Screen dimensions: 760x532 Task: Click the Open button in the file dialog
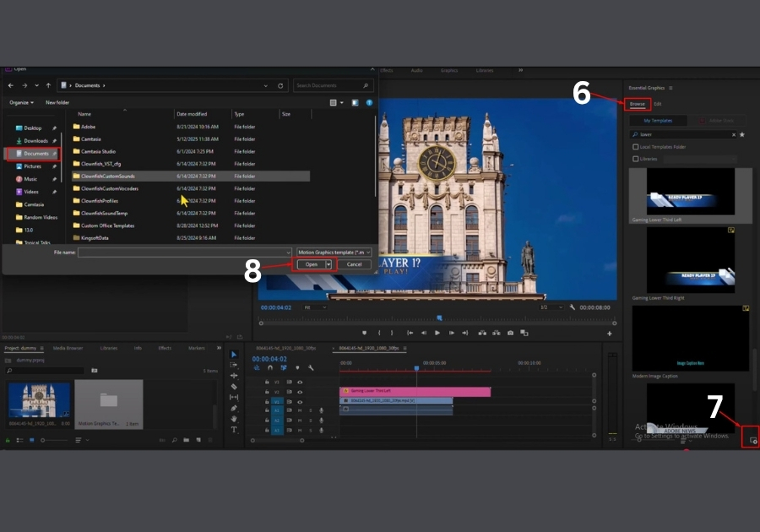point(312,264)
